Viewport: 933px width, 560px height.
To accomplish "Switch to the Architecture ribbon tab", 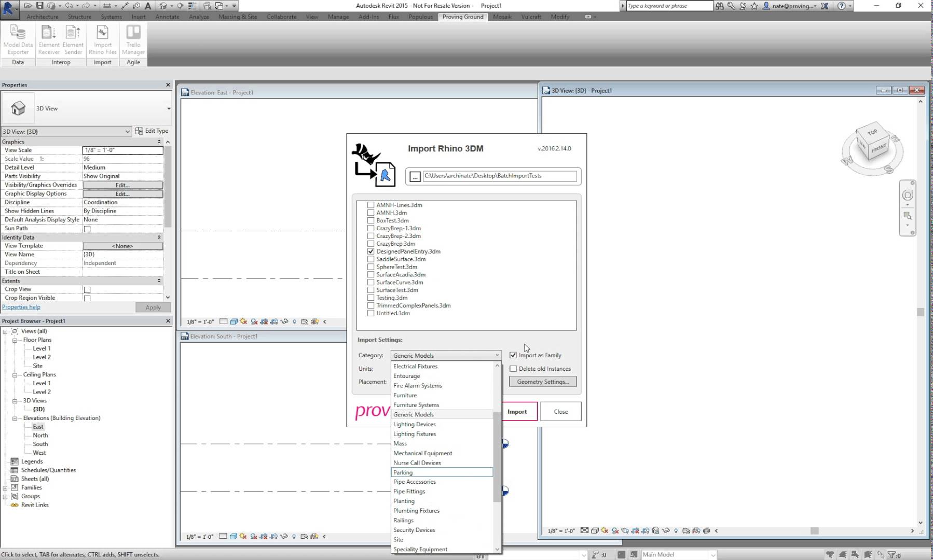I will point(42,17).
